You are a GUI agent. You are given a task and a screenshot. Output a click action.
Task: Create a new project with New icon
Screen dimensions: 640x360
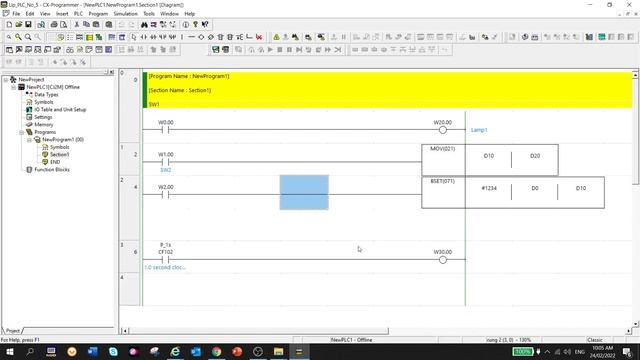[9, 24]
